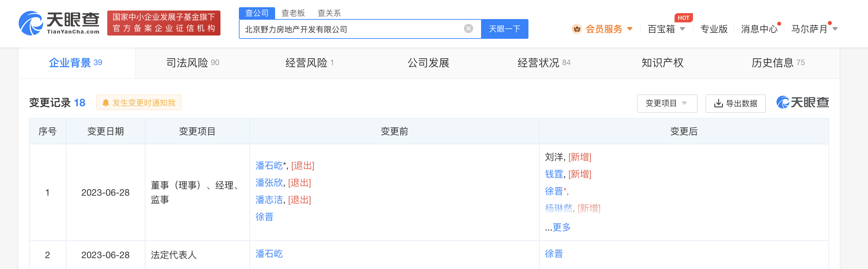Click 百宝箱 menu label
This screenshot has width=868, height=269.
[x=661, y=29]
